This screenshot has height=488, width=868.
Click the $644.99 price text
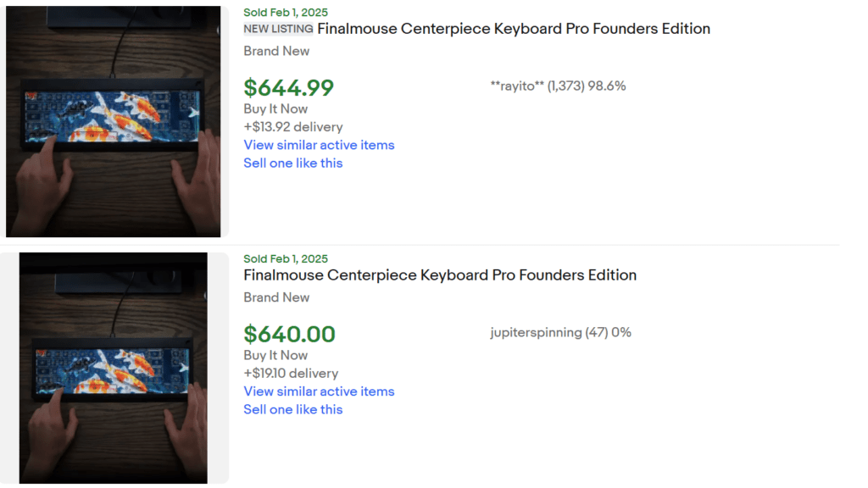coord(289,88)
